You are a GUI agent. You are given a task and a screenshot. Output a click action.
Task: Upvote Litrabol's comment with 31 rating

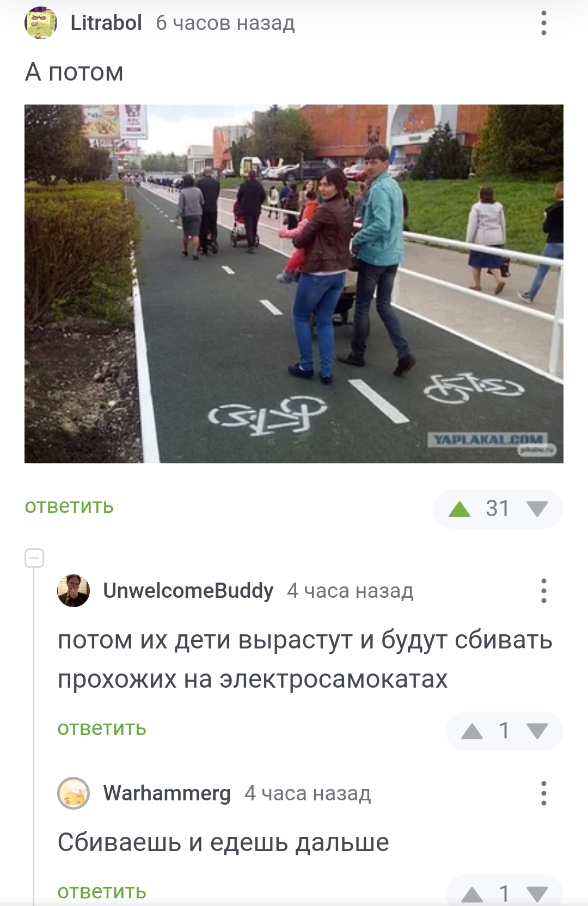(x=460, y=509)
